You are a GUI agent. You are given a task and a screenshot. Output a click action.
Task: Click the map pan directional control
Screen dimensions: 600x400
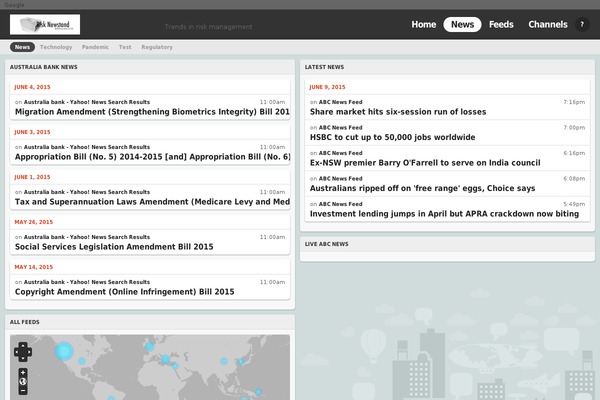(23, 352)
